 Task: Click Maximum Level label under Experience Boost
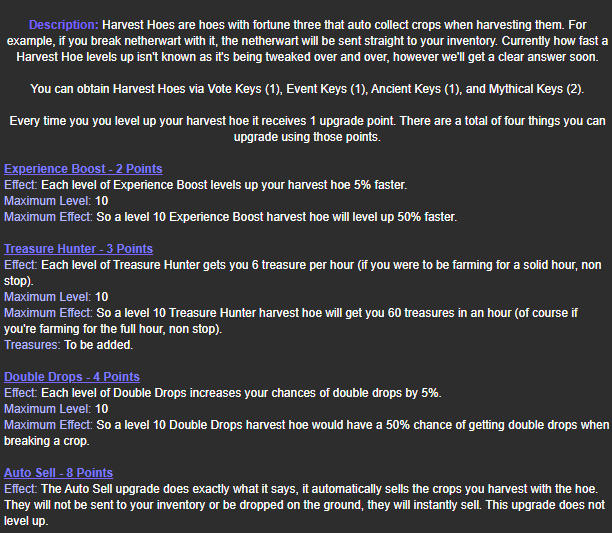click(x=47, y=201)
